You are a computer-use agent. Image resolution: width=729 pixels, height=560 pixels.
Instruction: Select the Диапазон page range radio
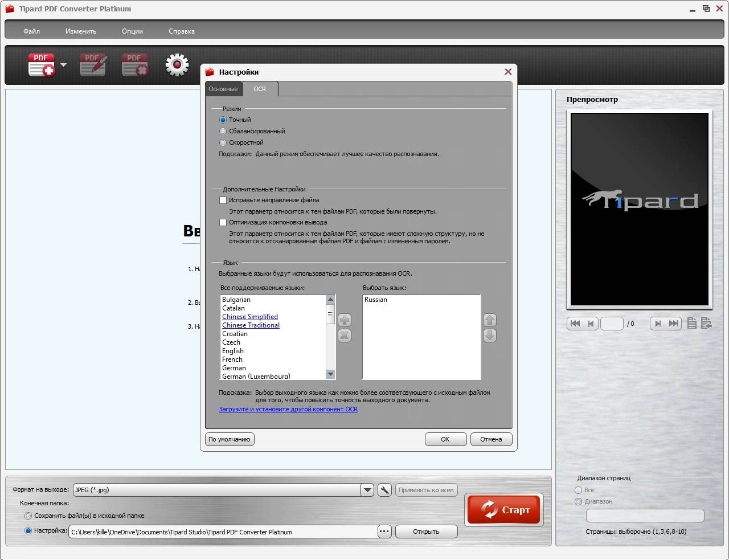point(578,501)
